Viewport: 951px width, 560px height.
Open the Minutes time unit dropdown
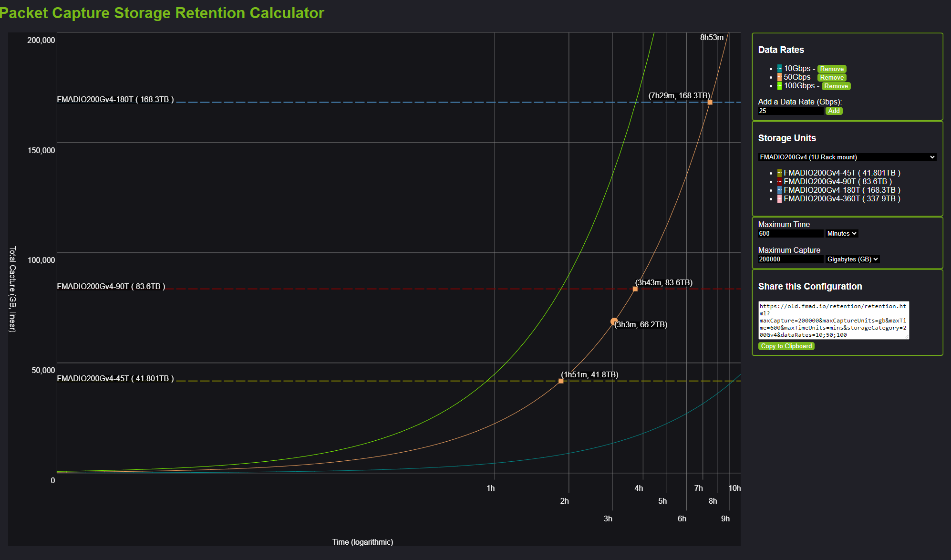pyautogui.click(x=842, y=234)
